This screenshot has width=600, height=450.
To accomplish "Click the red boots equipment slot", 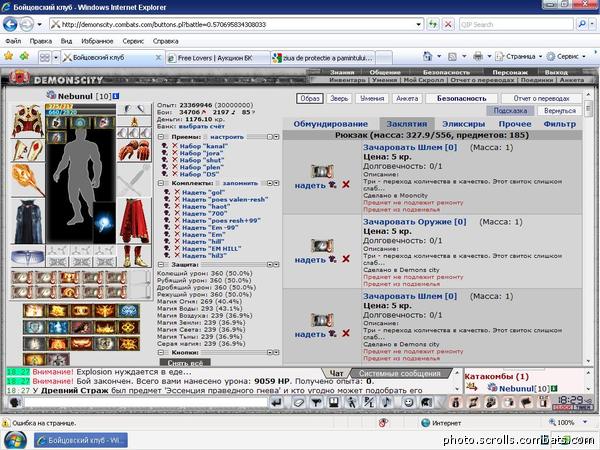I will [x=134, y=256].
